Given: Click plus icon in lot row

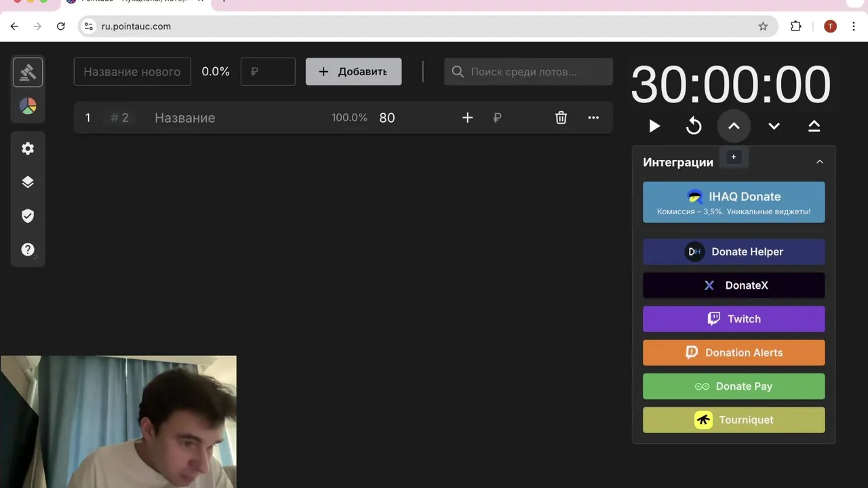Looking at the screenshot, I should pyautogui.click(x=467, y=118).
